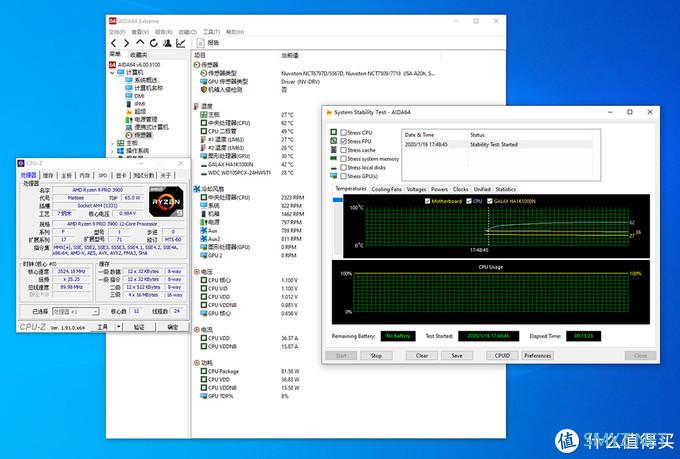Image resolution: width=680 pixels, height=459 pixels.
Task: Switch to the 收藏夹 tab in AIDA64
Action: (x=138, y=55)
